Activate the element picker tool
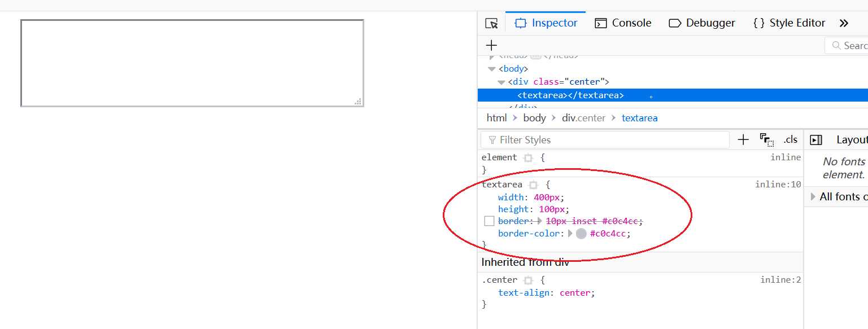 click(491, 23)
